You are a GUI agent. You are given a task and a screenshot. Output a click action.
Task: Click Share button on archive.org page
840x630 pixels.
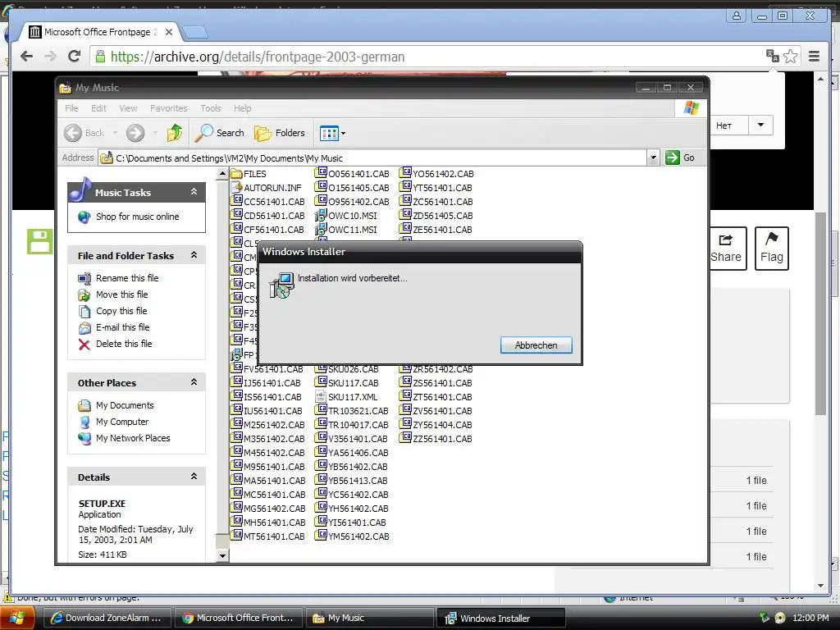726,249
